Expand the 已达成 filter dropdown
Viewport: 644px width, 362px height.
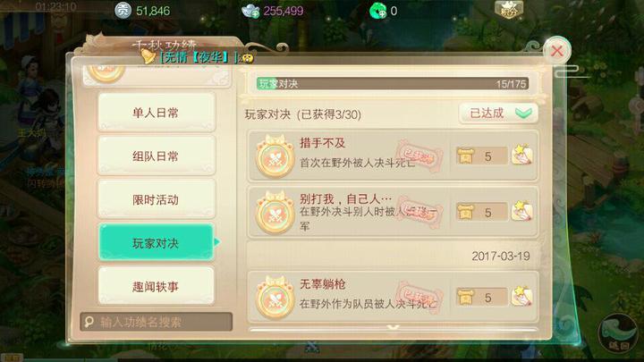(x=498, y=114)
